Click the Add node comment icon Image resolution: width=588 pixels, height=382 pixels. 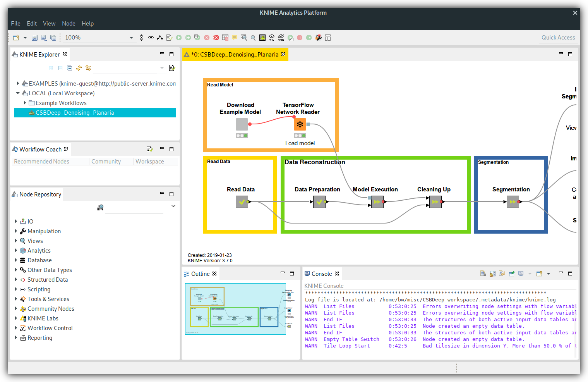click(235, 38)
